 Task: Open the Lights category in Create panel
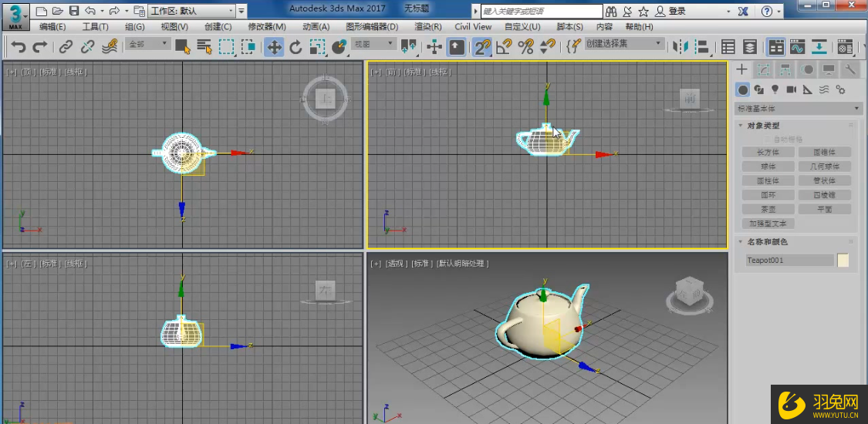pos(775,90)
